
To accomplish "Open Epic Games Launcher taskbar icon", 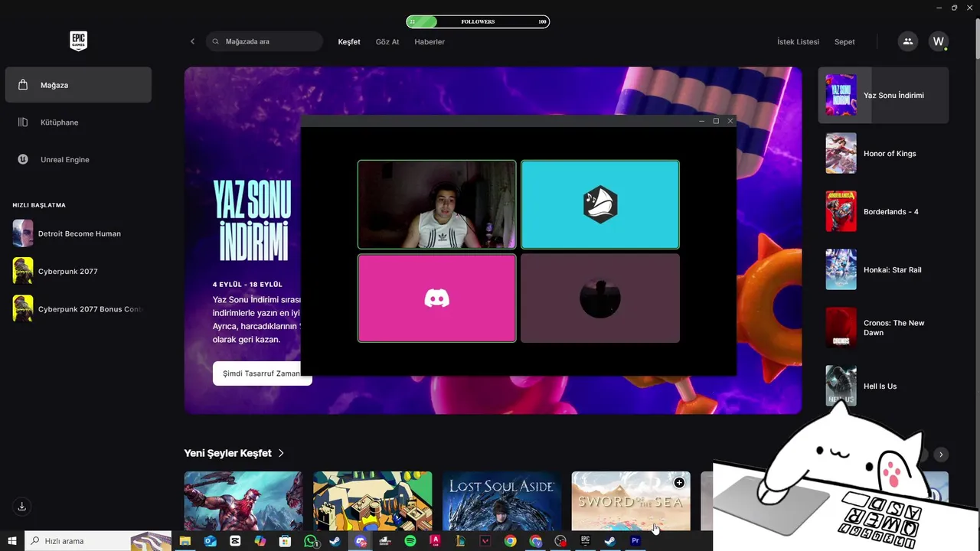I will (585, 541).
